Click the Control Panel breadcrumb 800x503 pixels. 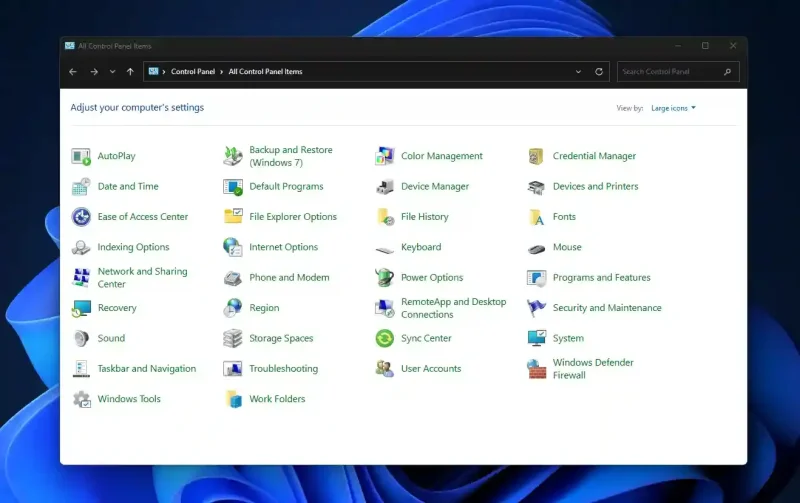pyautogui.click(x=193, y=72)
